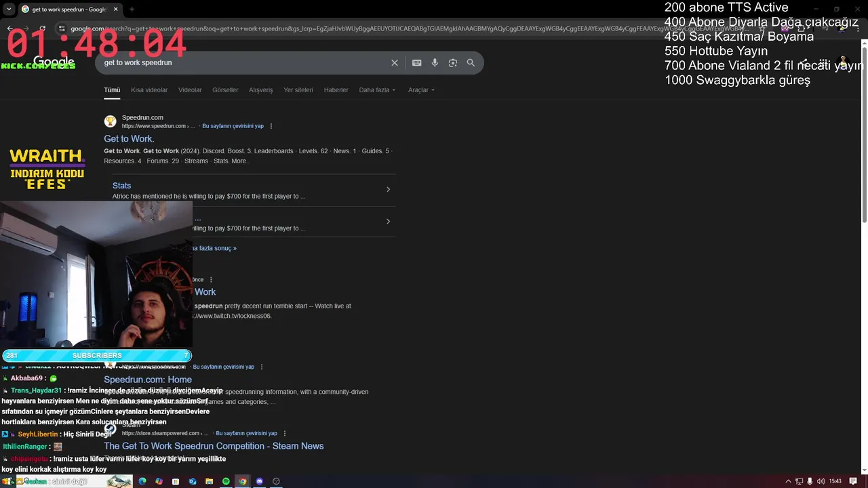Open options menu for the Speedrun.com result
This screenshot has width=868, height=488.
[271, 126]
